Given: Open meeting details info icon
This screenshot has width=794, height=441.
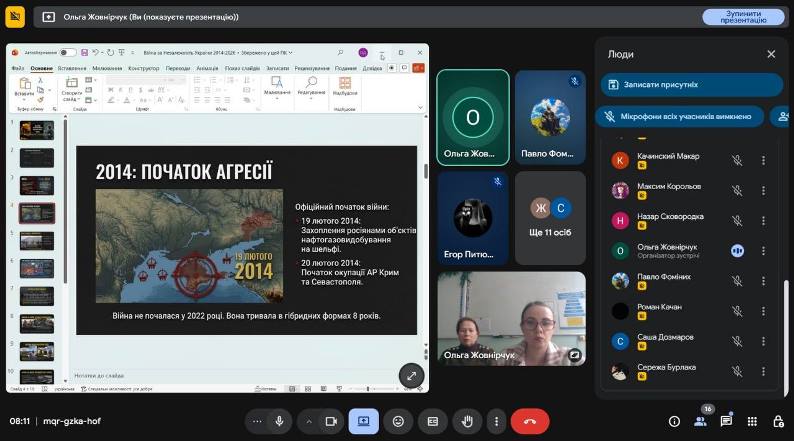Looking at the screenshot, I should [674, 421].
